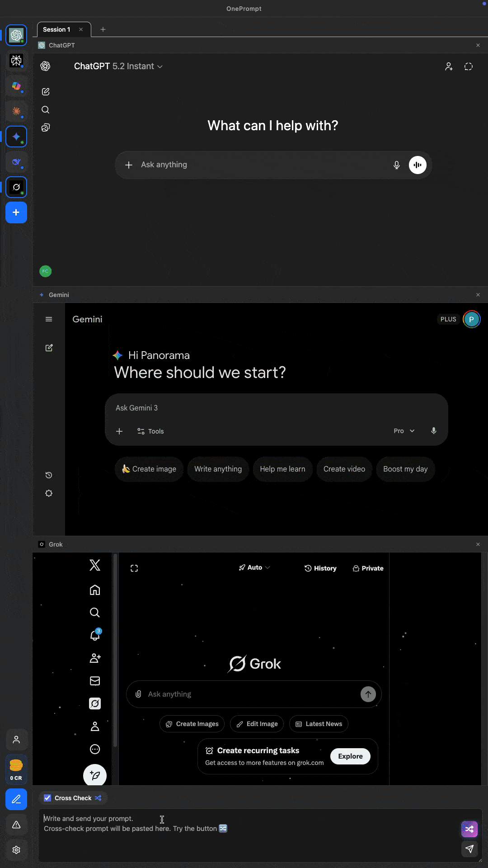Image resolution: width=488 pixels, height=868 pixels.
Task: Click the X logo in Grok panel
Action: tap(95, 565)
